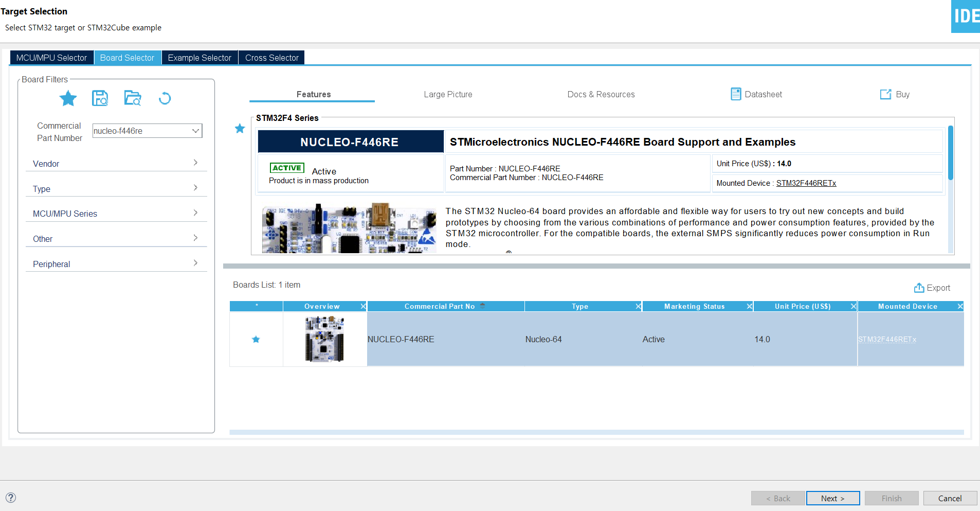The height and width of the screenshot is (511, 980).
Task: Toggle favorite star in NUCLEO-F446RE list row
Action: [x=256, y=339]
